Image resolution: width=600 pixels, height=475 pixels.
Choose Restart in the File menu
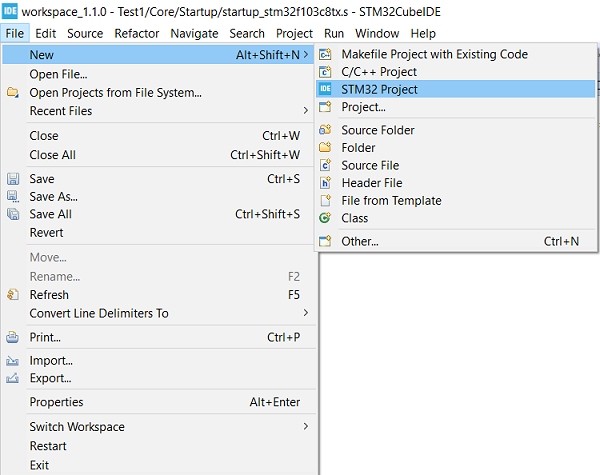point(48,446)
